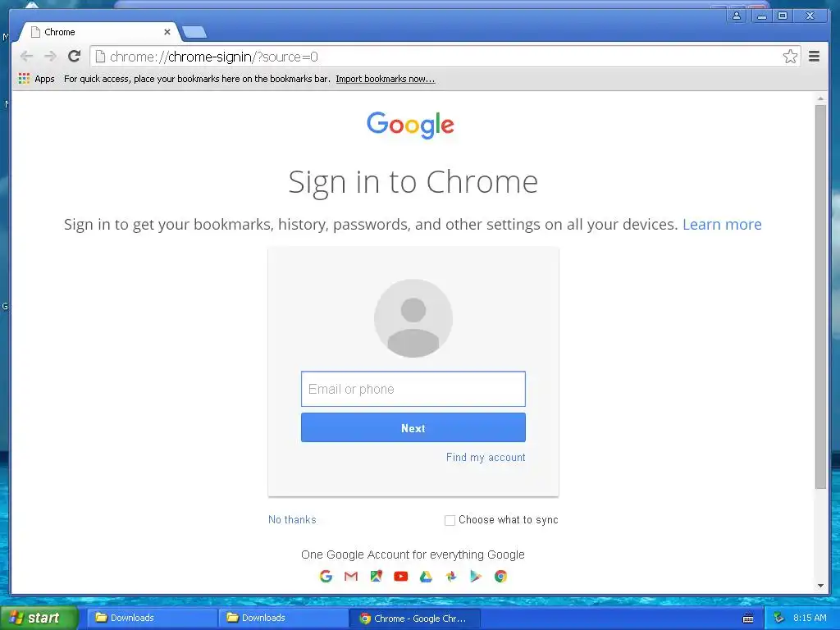The height and width of the screenshot is (630, 840).
Task: Click the default avatar picture
Action: (413, 318)
